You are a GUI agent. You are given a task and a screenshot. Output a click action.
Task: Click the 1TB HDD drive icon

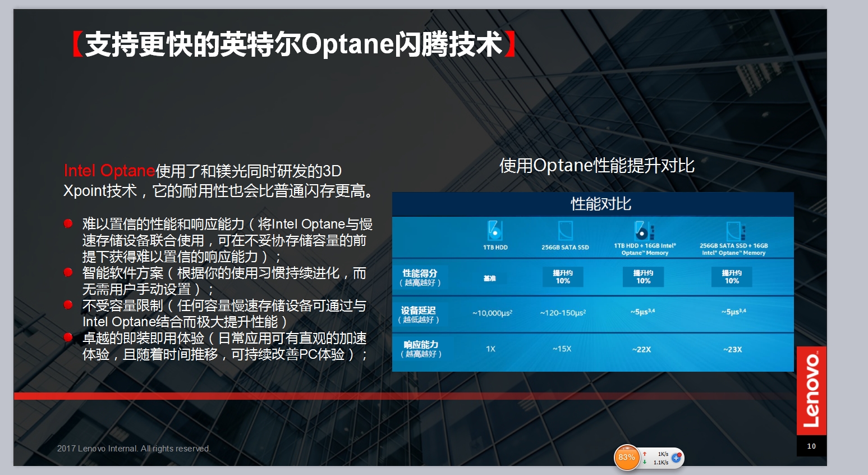[x=495, y=230]
